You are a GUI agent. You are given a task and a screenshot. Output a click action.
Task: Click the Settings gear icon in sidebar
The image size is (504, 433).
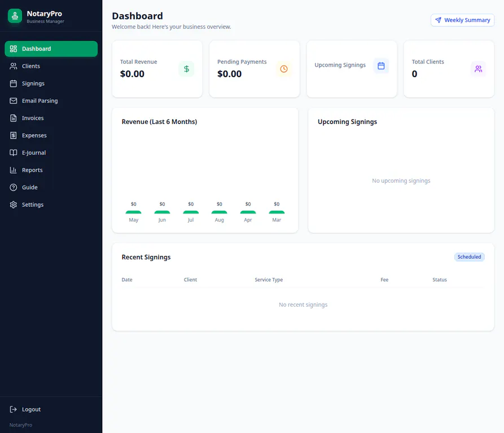(x=13, y=205)
